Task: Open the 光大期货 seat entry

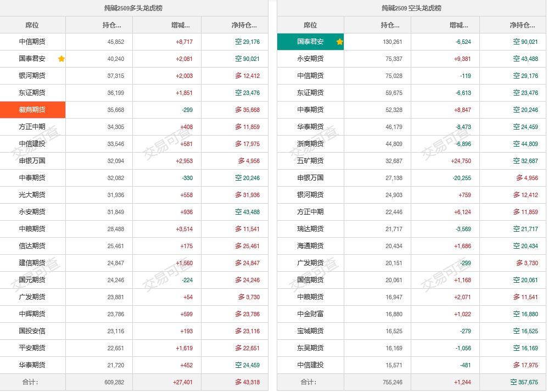Action: (32, 195)
